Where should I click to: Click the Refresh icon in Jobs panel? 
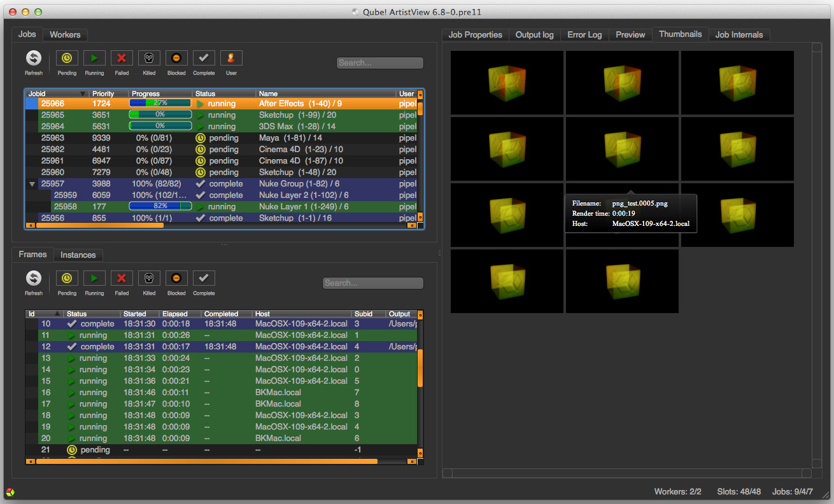coord(34,59)
